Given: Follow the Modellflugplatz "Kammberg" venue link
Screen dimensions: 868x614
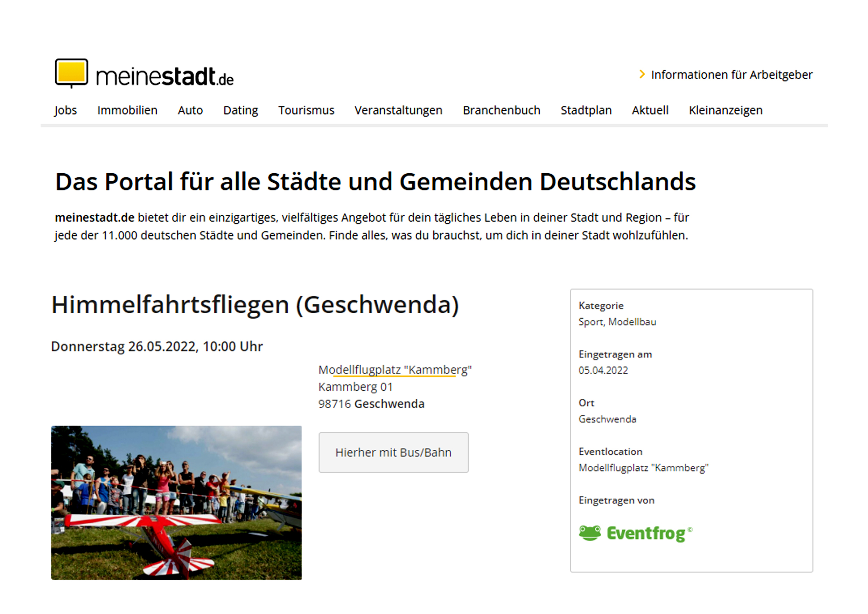Looking at the screenshot, I should tap(395, 370).
